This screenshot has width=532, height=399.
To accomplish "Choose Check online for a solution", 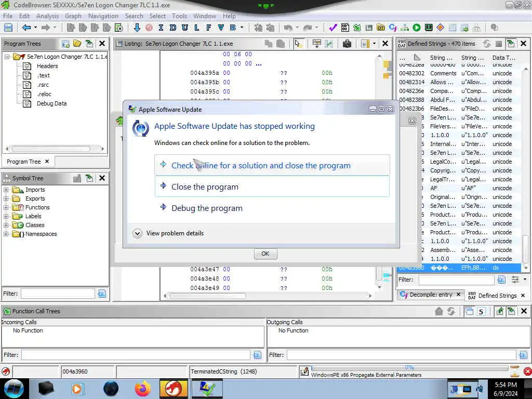I will (x=272, y=165).
